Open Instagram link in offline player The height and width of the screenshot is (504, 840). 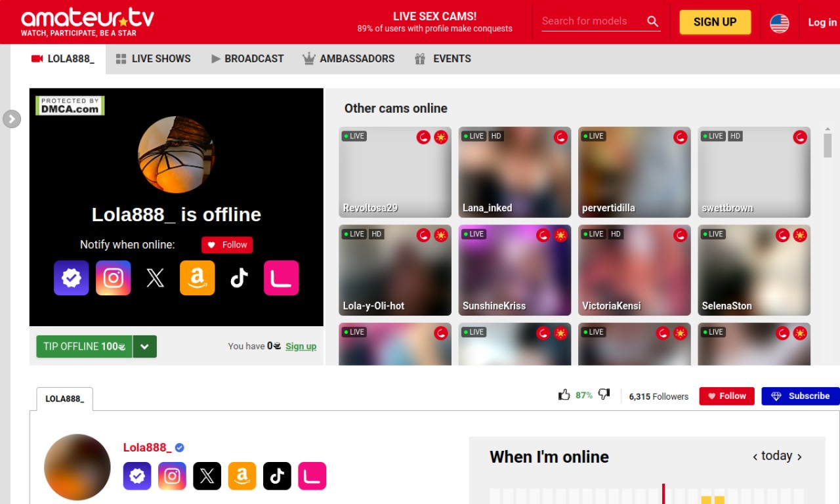[x=114, y=278]
